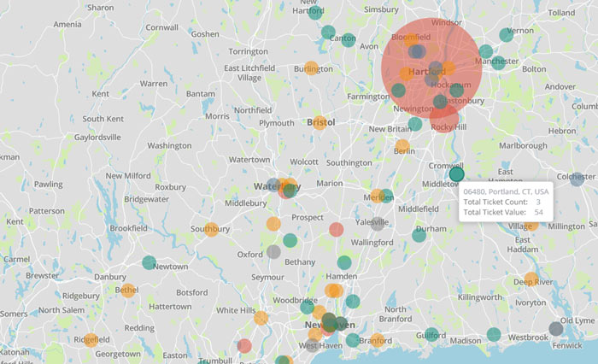Screen dimensions: 598x364
Task: Select the orange Southbury marker
Action: click(x=211, y=229)
